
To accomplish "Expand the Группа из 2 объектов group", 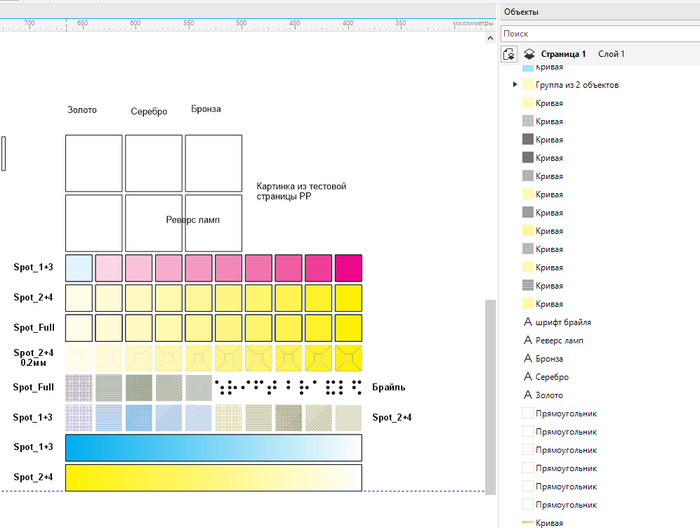I will [515, 85].
